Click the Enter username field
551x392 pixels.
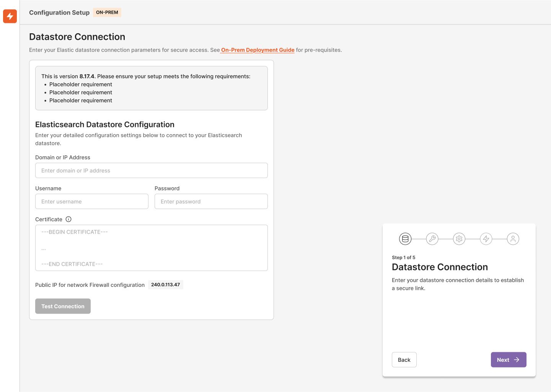click(x=92, y=201)
